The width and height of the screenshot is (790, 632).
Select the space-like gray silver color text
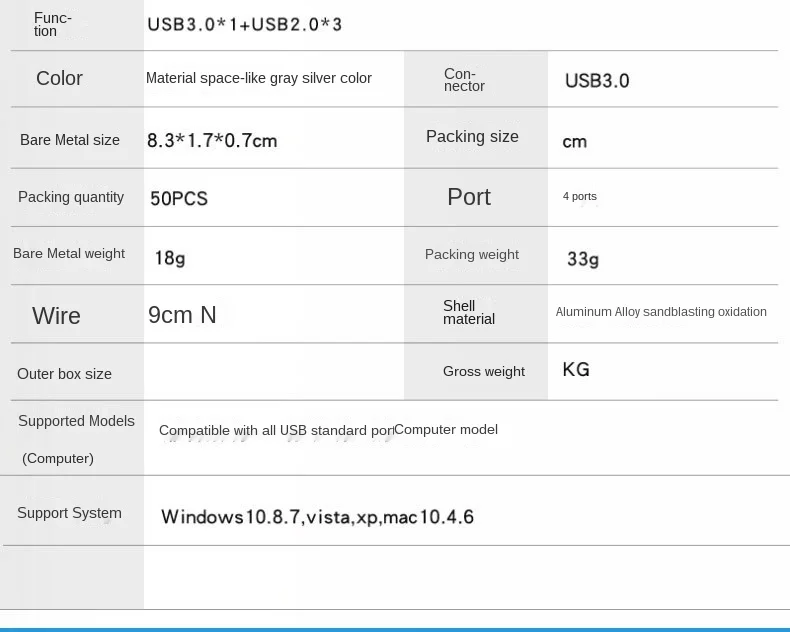[258, 78]
